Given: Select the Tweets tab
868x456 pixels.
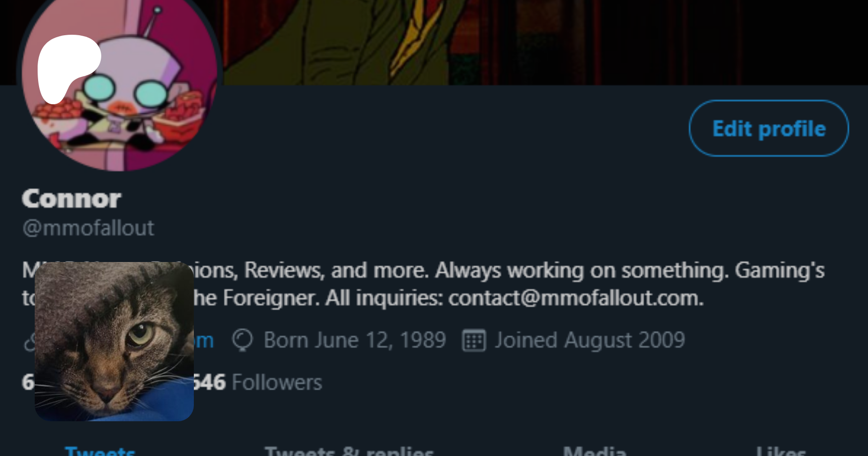Looking at the screenshot, I should pos(100,451).
